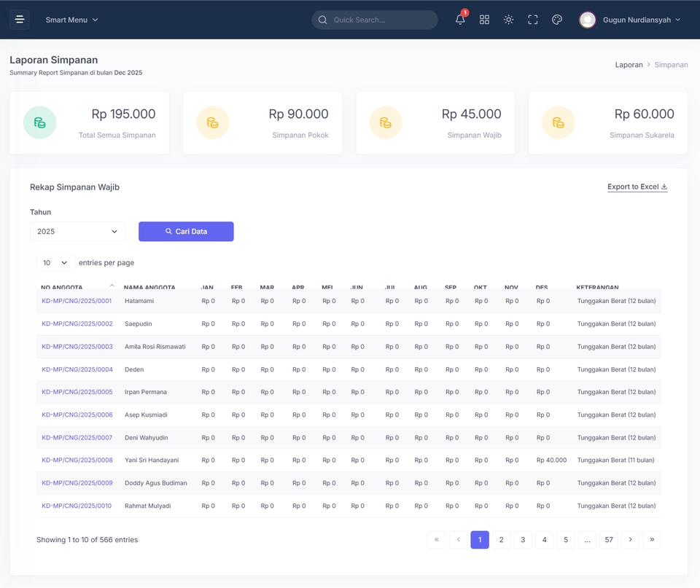The height and width of the screenshot is (588, 700).
Task: Expand Gugun Nurdiansyah profile menu
Action: click(x=642, y=20)
